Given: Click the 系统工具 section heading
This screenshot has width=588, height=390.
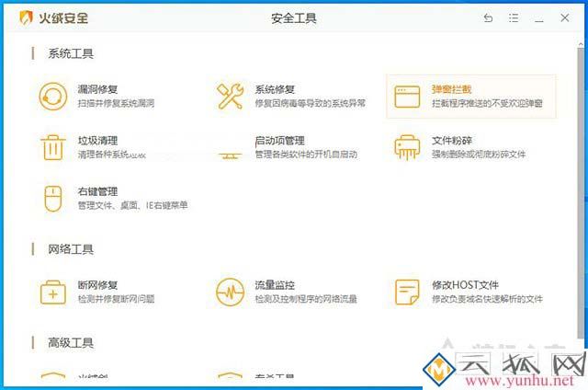Looking at the screenshot, I should pos(71,53).
